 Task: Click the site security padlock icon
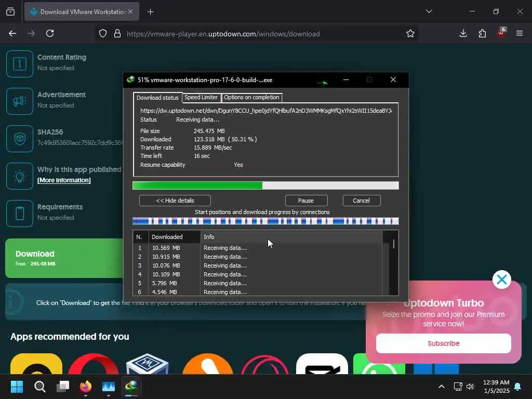117,33
